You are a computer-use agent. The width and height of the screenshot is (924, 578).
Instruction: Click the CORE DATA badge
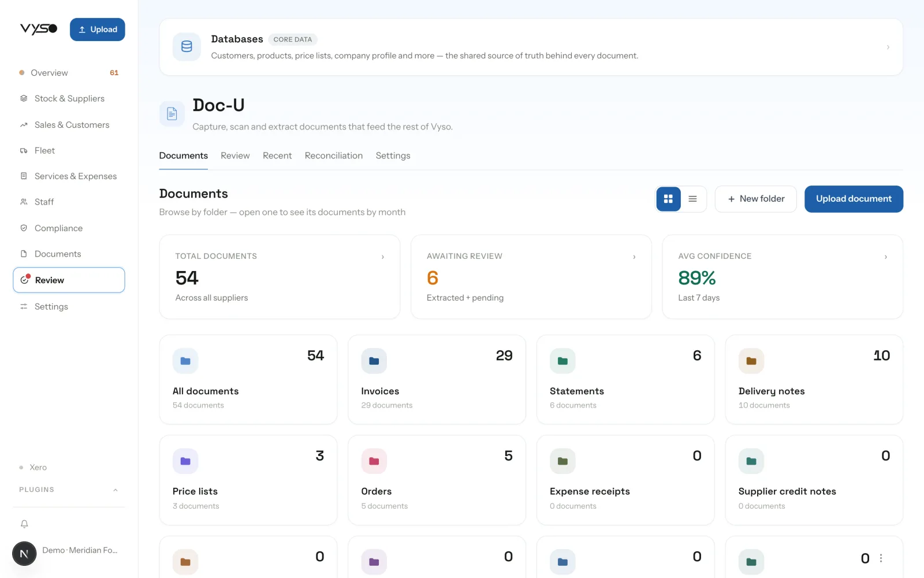(x=293, y=39)
